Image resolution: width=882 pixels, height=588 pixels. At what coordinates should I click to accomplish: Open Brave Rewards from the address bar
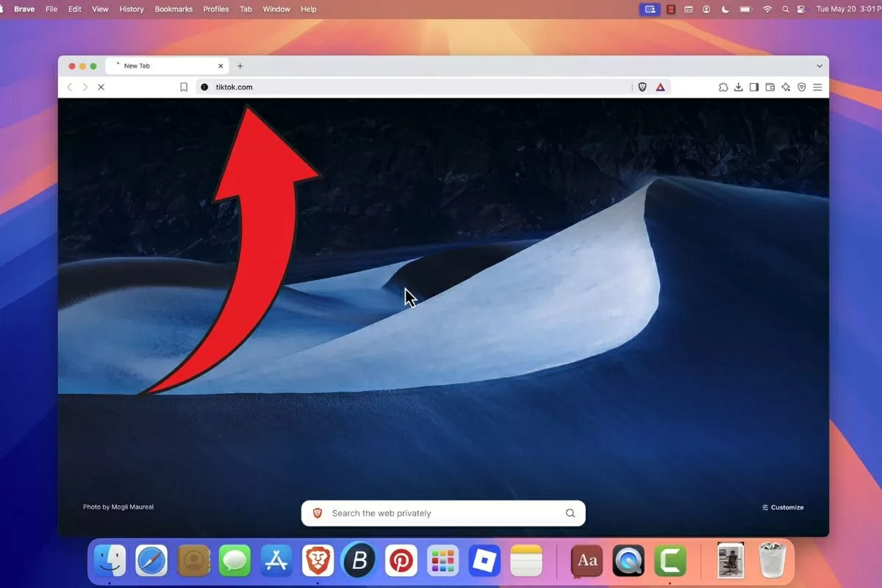(660, 87)
